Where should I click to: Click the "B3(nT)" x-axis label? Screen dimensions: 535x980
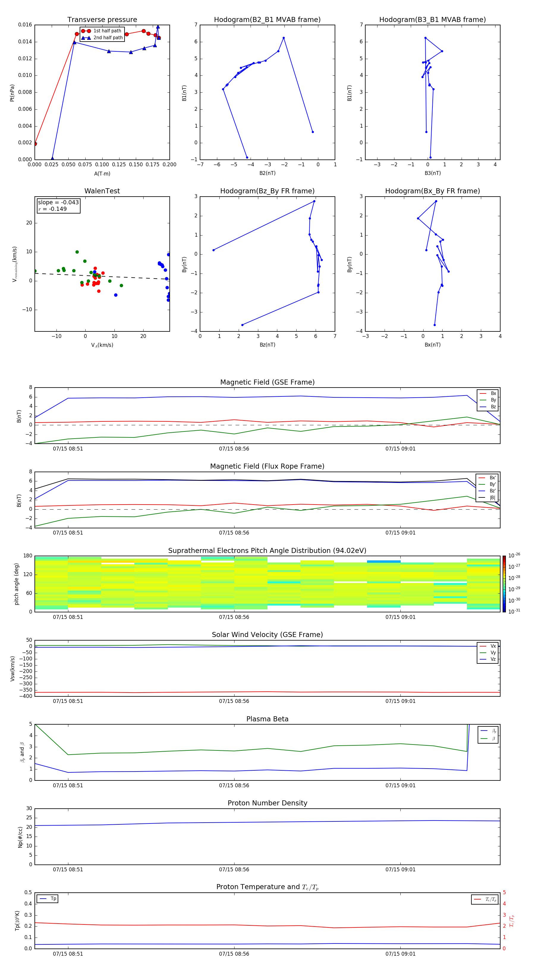pyautogui.click(x=432, y=173)
